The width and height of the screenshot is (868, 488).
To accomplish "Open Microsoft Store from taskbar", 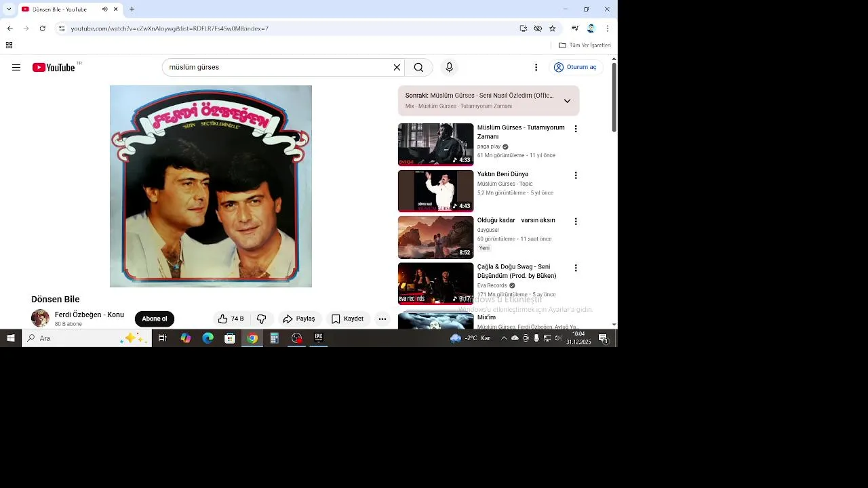I will click(230, 338).
